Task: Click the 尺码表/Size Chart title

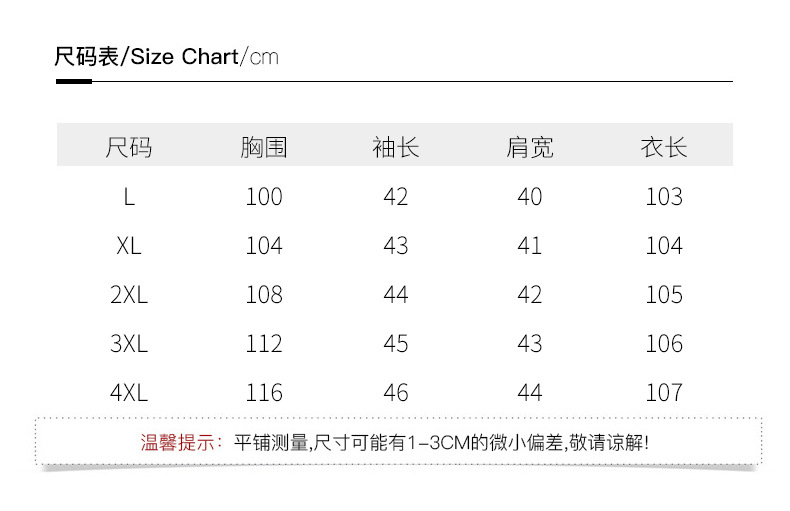Action: [166, 56]
